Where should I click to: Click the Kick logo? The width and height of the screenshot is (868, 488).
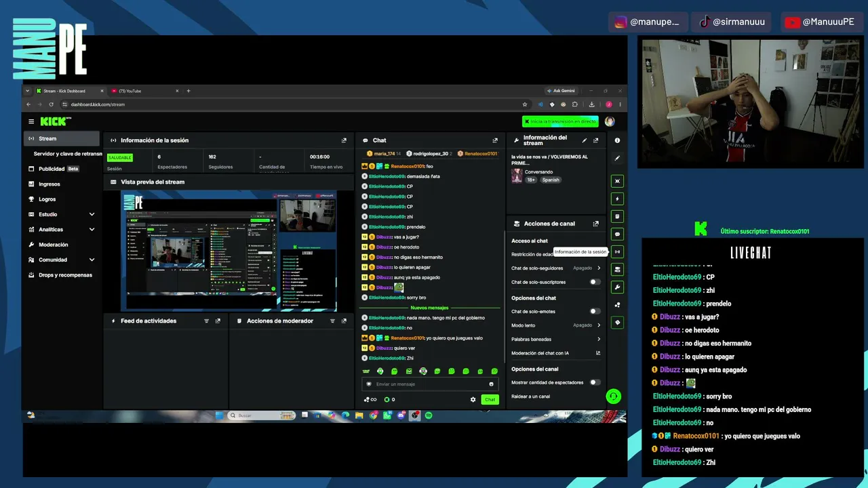click(x=54, y=121)
